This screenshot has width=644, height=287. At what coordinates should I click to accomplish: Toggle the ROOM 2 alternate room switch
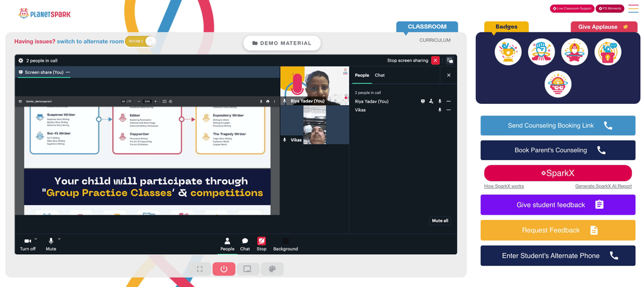point(140,41)
